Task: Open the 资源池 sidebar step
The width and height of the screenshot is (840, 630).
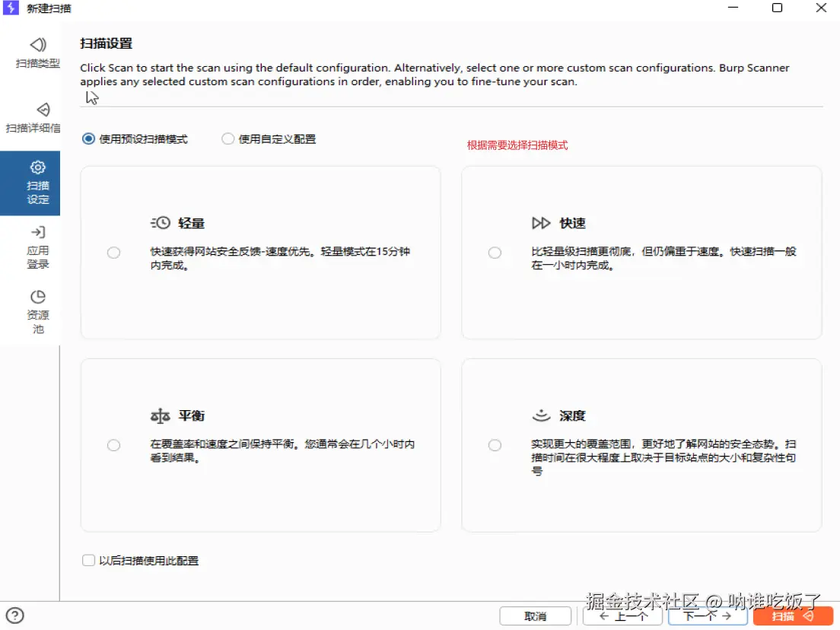Action: [x=37, y=312]
